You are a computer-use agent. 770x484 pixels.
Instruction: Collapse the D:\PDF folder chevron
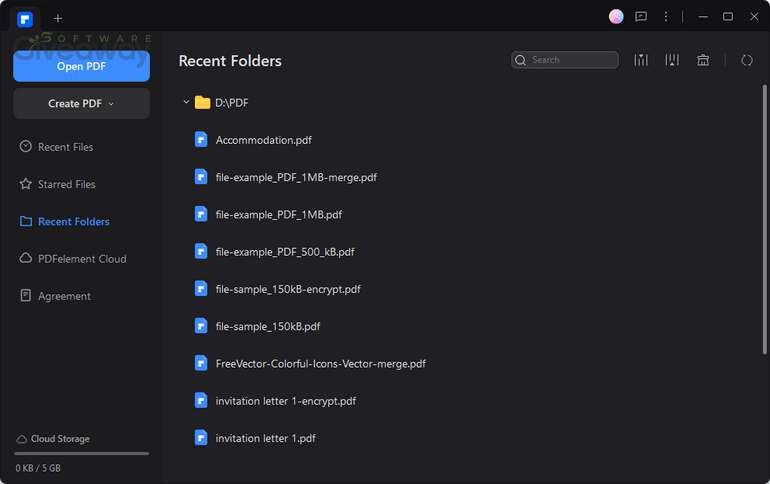[186, 102]
